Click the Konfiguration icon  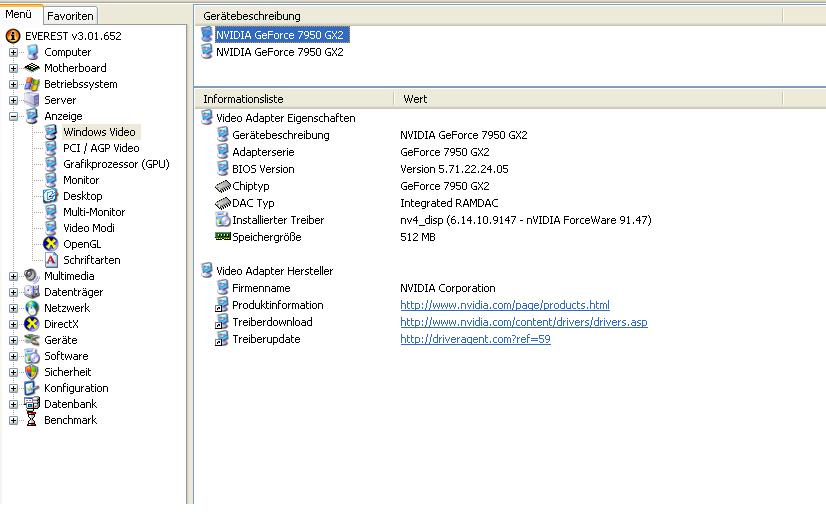coord(32,388)
